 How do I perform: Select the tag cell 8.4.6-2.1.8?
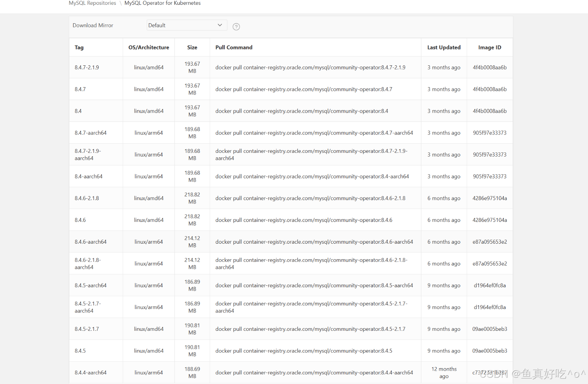click(87, 198)
